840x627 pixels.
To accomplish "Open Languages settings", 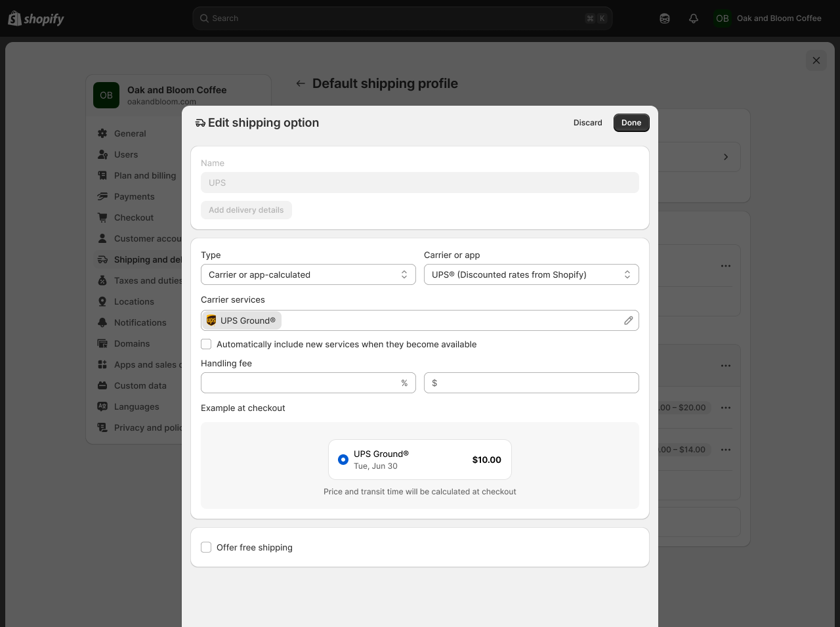I will 136,406.
